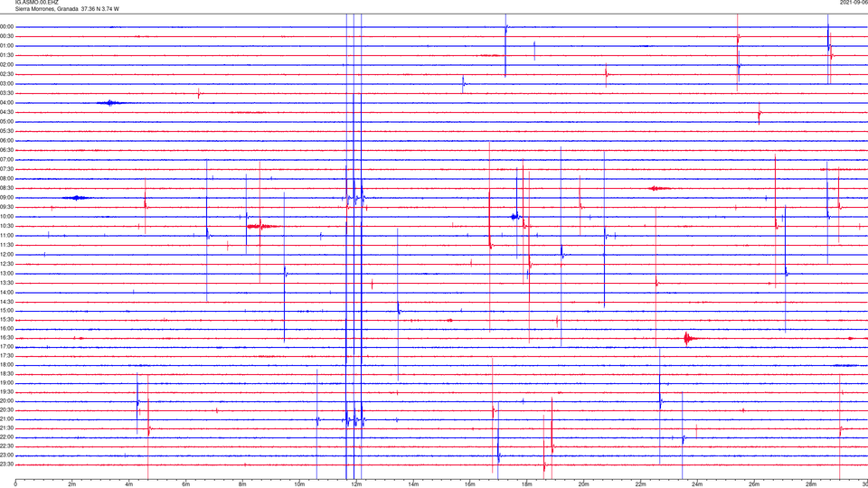Select the 22m axis tick label
This screenshot has width=868, height=488.
[640, 484]
